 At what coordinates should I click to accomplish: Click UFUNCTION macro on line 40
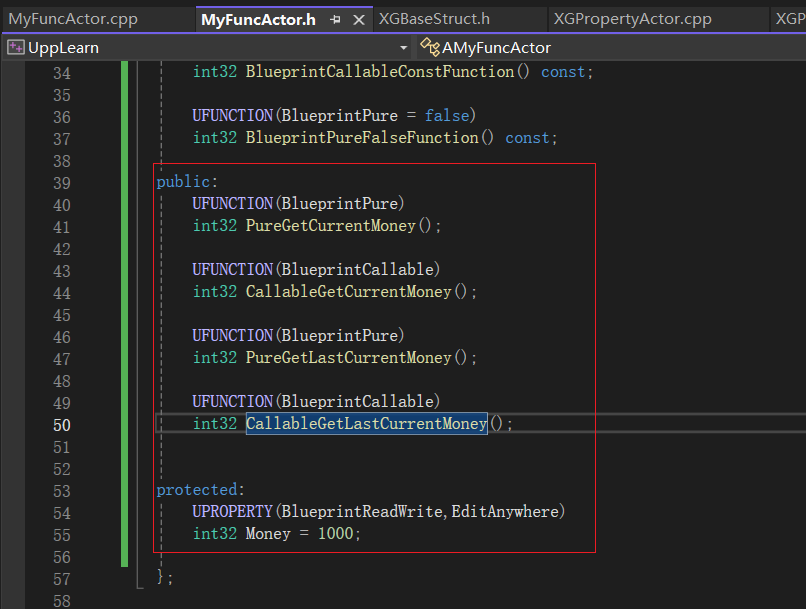(232, 204)
